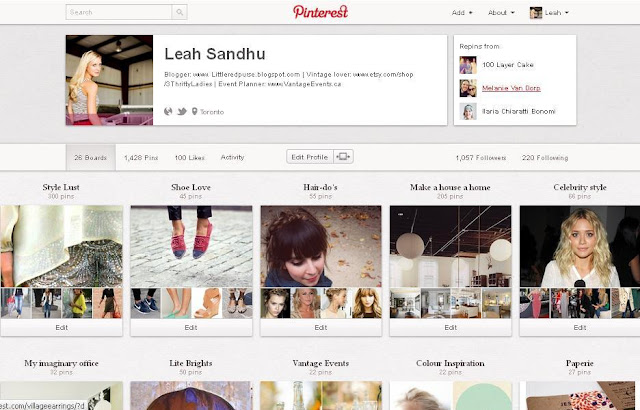Open the Hair-do's board cover image
This screenshot has height=410, width=640.
click(x=321, y=246)
